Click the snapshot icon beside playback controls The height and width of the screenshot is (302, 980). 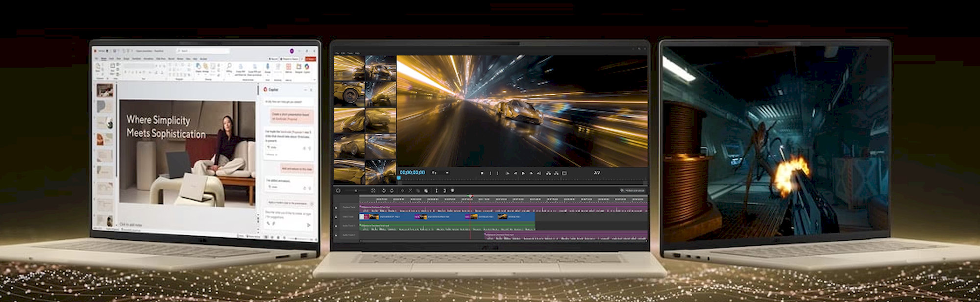(x=564, y=173)
